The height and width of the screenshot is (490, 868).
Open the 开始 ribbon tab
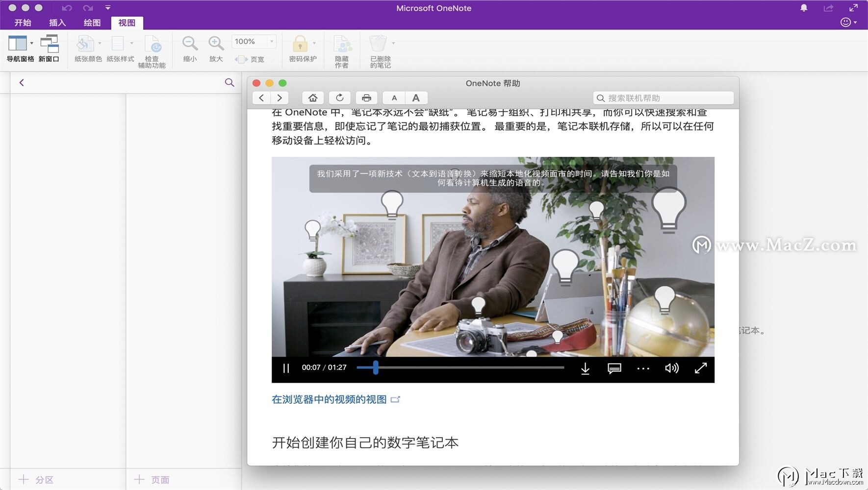pyautogui.click(x=23, y=23)
